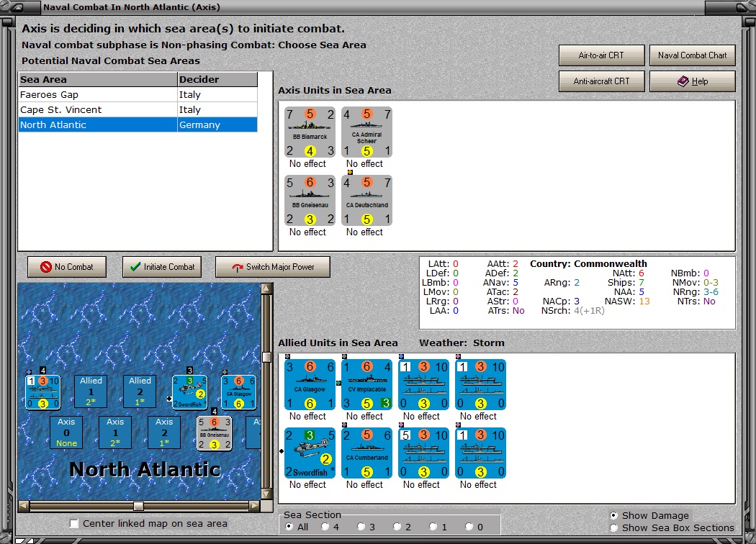Image resolution: width=756 pixels, height=544 pixels.
Task: Select the North Atlantic sea area row
Action: 138,124
